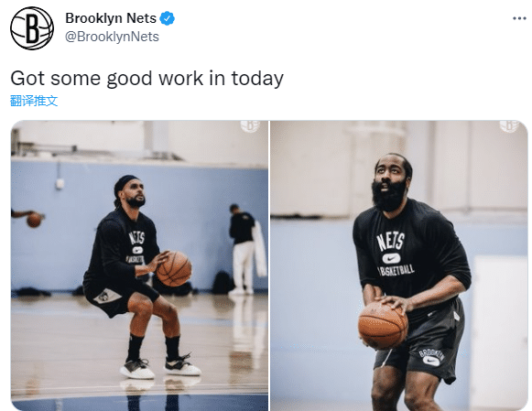Click the blue verified badge icon
This screenshot has width=532, height=411.
(x=168, y=18)
